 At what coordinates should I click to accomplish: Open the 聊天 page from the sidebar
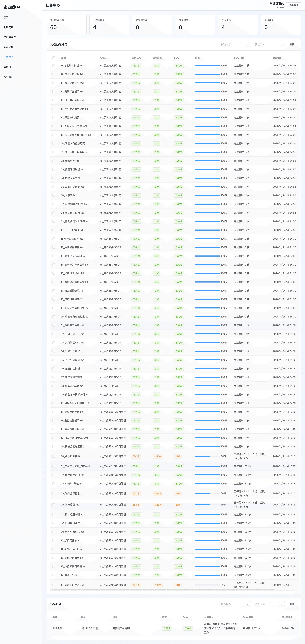6,17
